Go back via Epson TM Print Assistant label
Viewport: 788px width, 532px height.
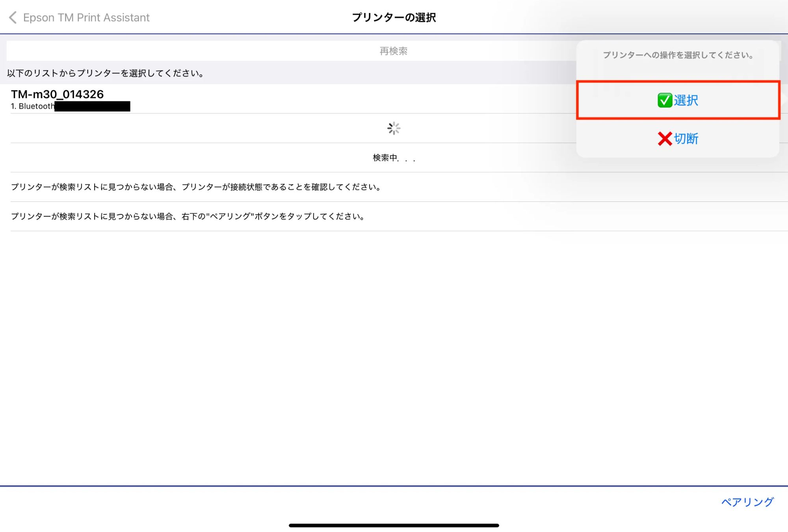coord(86,17)
